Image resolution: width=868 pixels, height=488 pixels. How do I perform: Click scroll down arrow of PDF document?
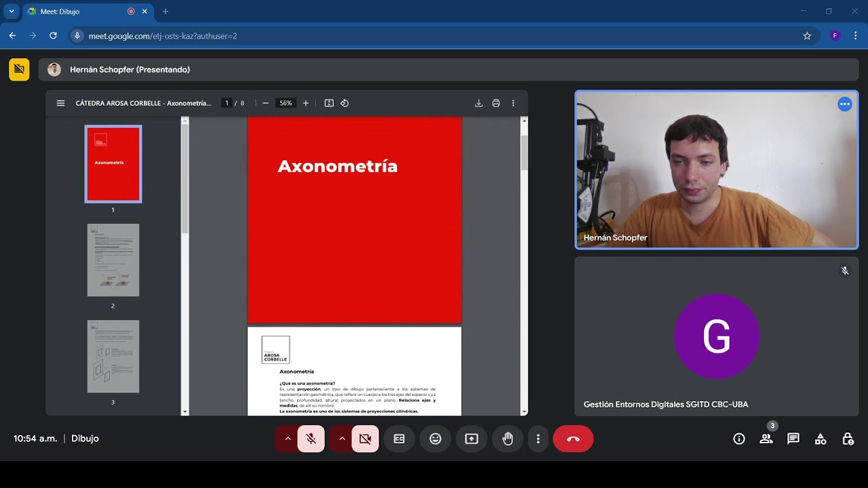[x=524, y=411]
